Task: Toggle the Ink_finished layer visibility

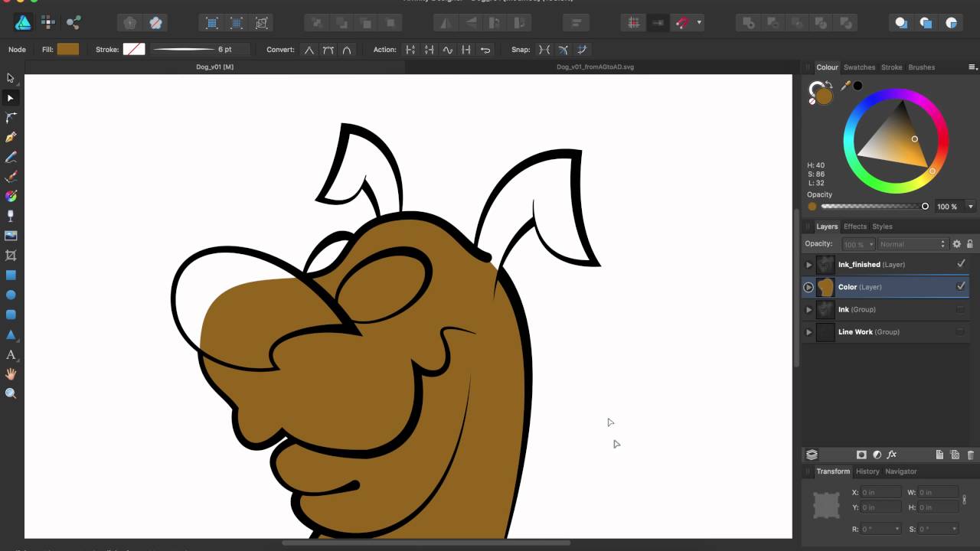Action: 961,264
